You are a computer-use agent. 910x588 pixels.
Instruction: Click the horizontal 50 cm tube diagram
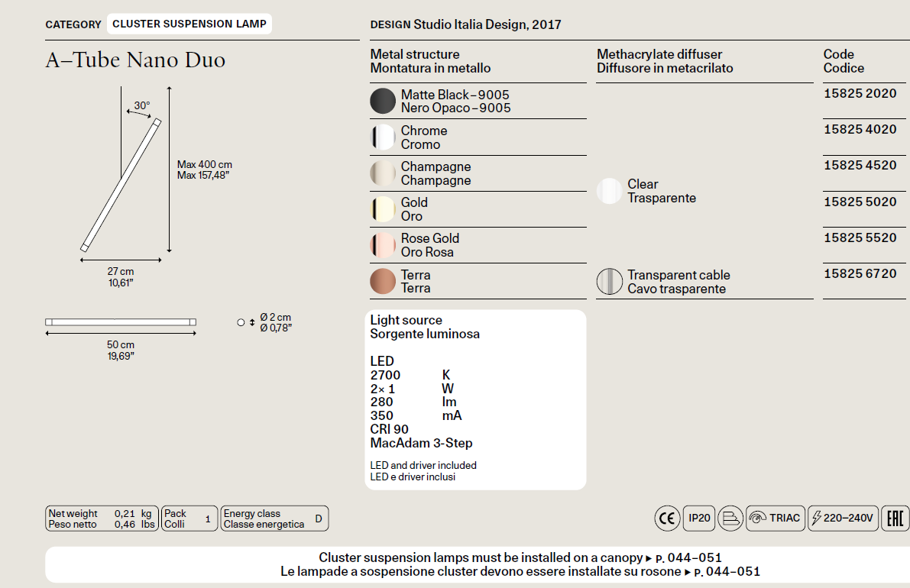tap(121, 321)
